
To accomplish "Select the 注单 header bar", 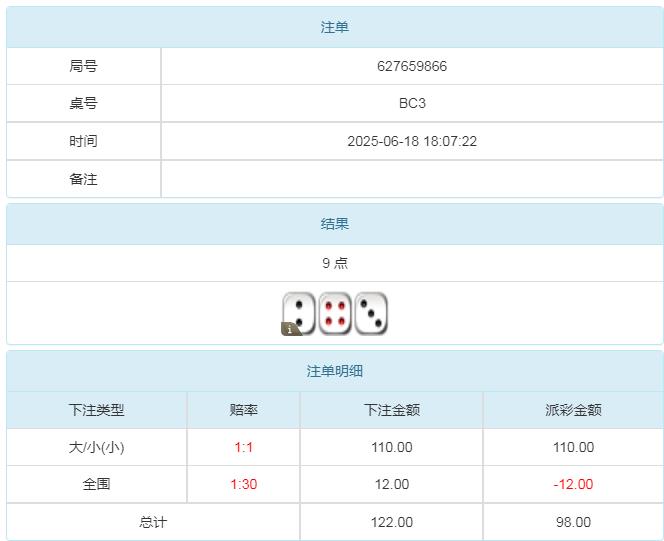I will pos(334,27).
